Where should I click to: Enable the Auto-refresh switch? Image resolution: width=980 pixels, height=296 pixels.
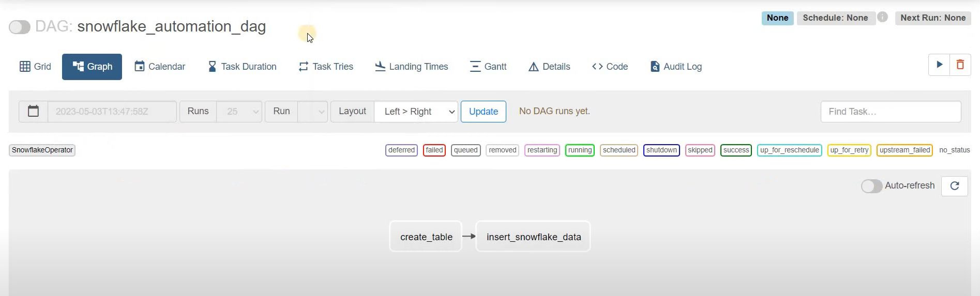click(871, 186)
